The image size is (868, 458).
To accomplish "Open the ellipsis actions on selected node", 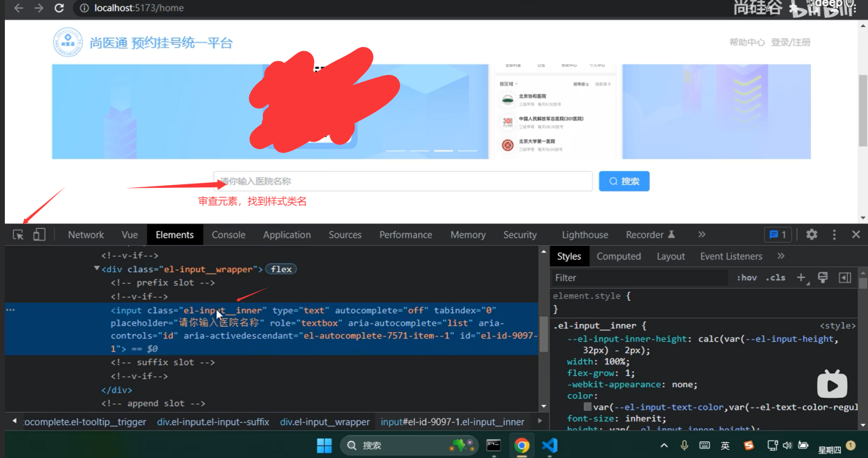I will tap(10, 310).
